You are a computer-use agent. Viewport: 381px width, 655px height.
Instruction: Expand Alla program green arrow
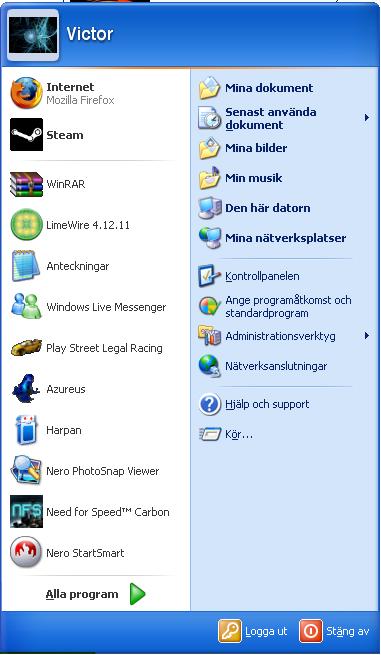[x=137, y=594]
